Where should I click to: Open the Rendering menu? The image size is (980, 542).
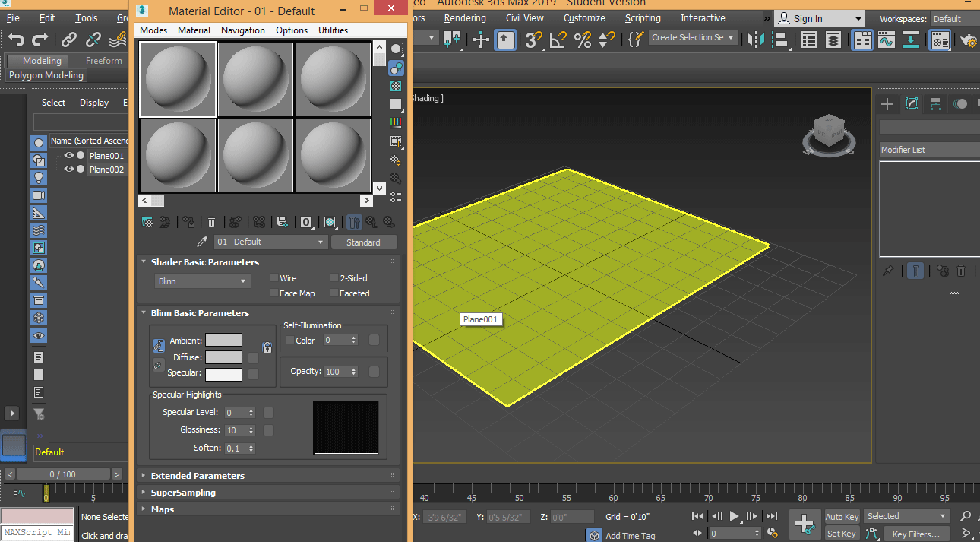point(465,17)
